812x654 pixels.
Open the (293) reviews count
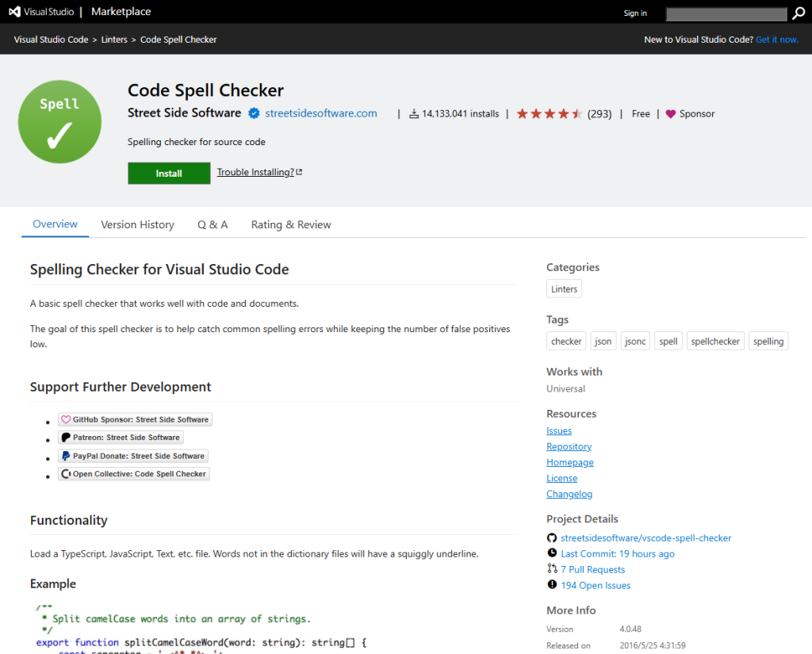coord(599,114)
